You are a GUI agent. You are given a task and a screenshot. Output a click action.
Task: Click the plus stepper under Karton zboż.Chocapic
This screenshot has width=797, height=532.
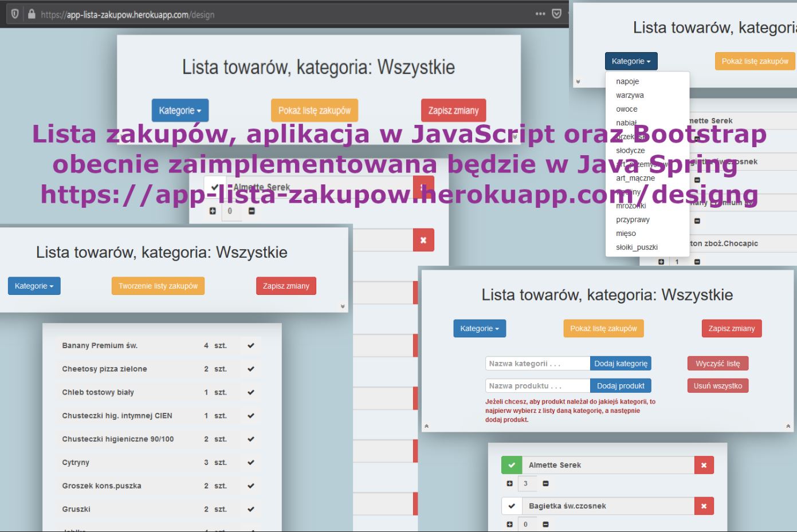(662, 262)
